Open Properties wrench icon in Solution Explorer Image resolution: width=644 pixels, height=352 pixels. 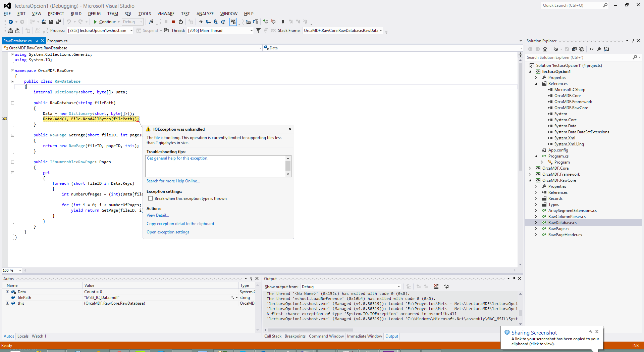[x=599, y=49]
